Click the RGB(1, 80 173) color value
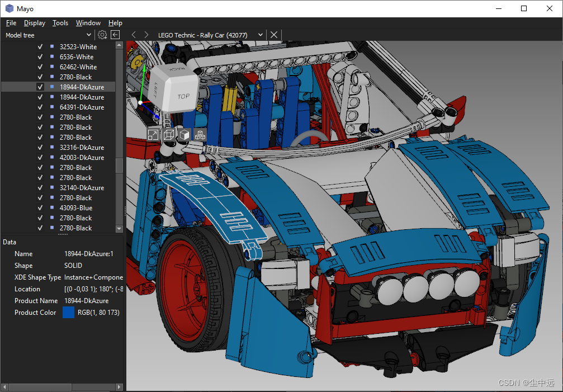Image resolution: width=563 pixels, height=392 pixels. 98,312
